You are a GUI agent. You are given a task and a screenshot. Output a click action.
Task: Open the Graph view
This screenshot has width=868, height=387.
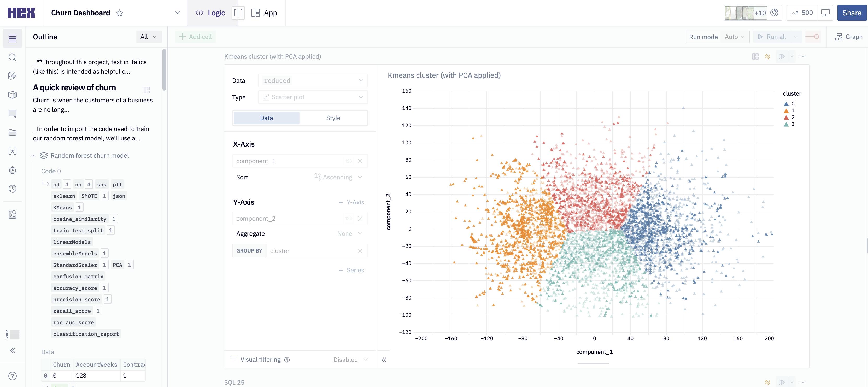(848, 37)
